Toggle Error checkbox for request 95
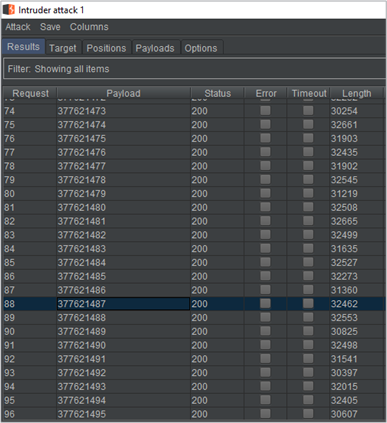 click(265, 400)
